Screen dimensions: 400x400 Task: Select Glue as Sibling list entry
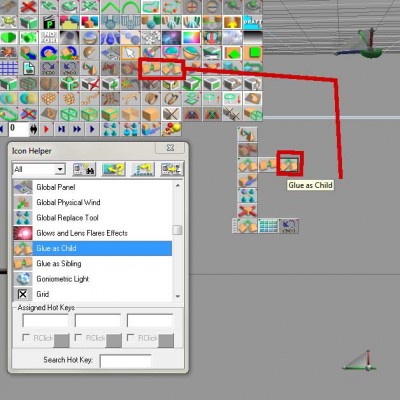pos(92,264)
